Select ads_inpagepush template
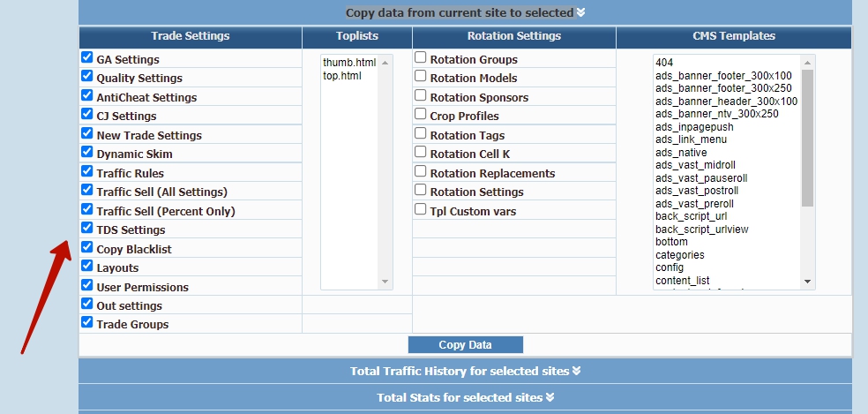This screenshot has width=868, height=414. click(x=727, y=127)
